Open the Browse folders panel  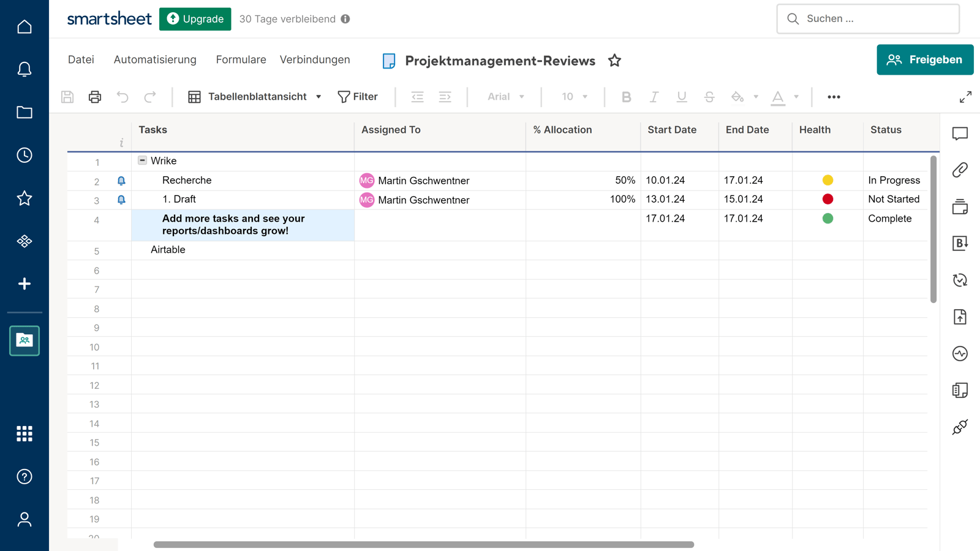[24, 112]
